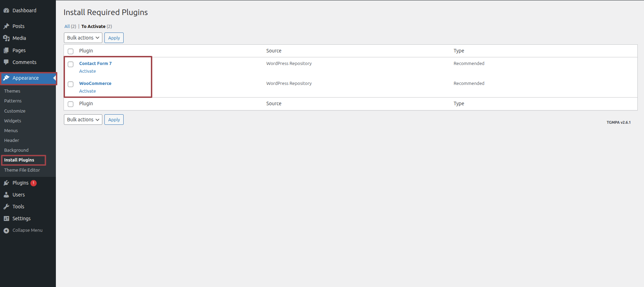This screenshot has width=644, height=287.
Task: Click the Collapse Menu arrow icon
Action: pyautogui.click(x=6, y=230)
